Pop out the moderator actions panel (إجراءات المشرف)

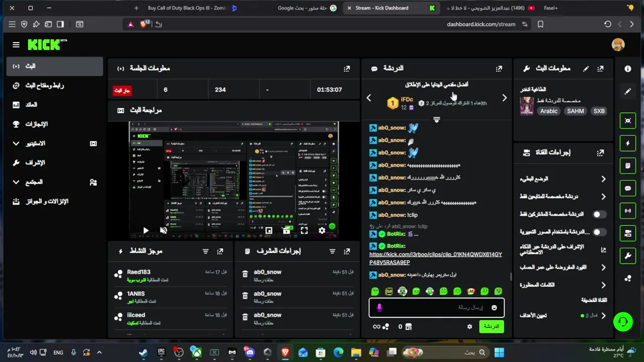click(347, 251)
